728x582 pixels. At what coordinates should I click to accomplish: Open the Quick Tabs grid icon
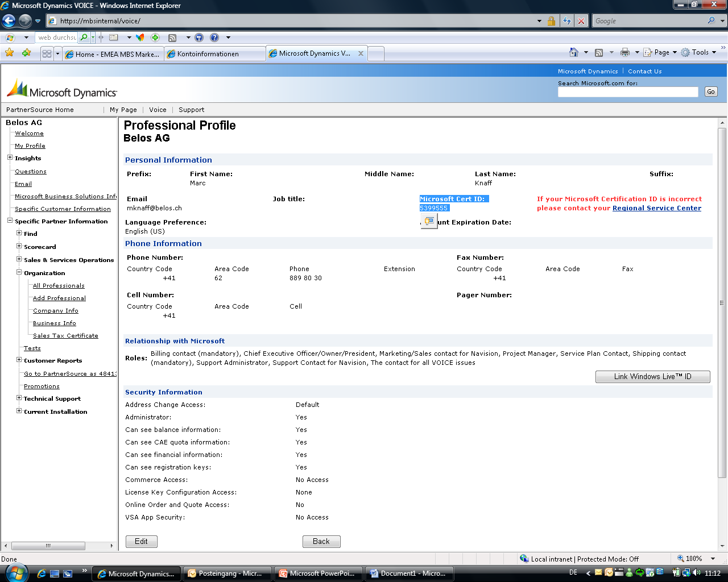(x=47, y=53)
